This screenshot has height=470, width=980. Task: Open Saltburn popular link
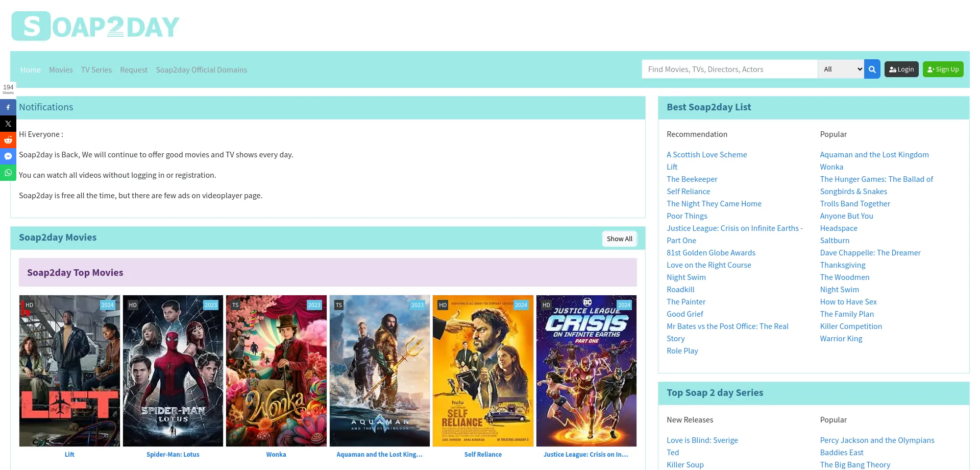pos(835,241)
